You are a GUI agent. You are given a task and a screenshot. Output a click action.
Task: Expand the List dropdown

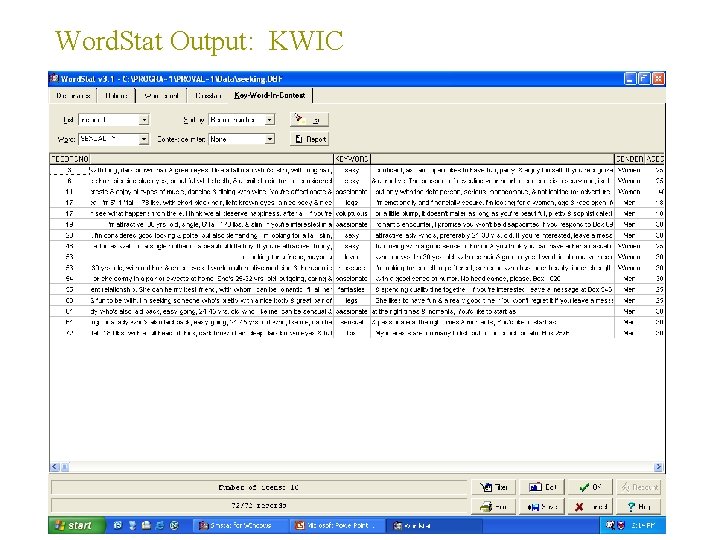coord(144,120)
